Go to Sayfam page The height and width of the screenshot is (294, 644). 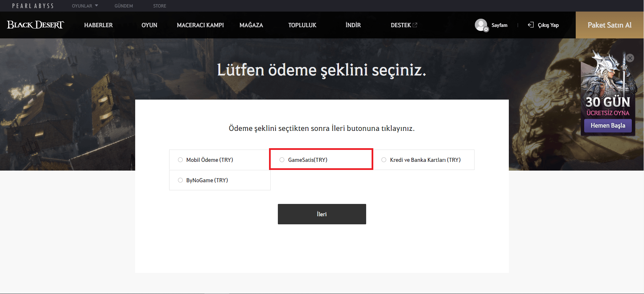[500, 25]
